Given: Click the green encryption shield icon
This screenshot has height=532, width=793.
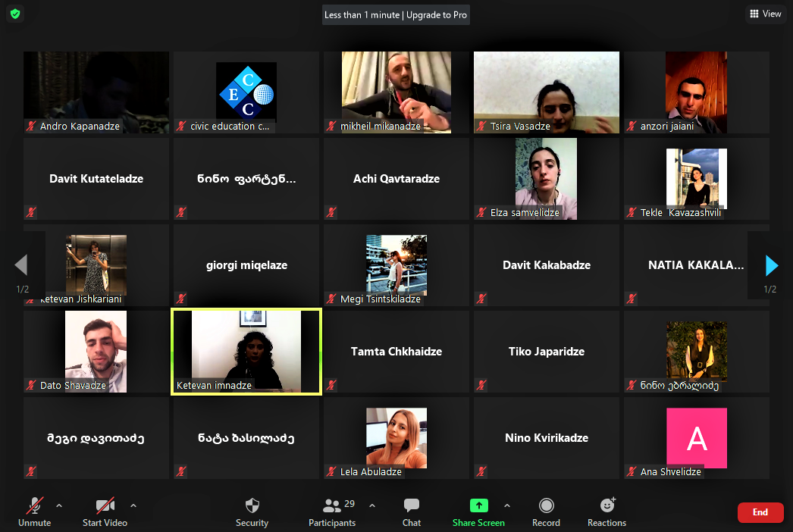Looking at the screenshot, I should [x=14, y=14].
